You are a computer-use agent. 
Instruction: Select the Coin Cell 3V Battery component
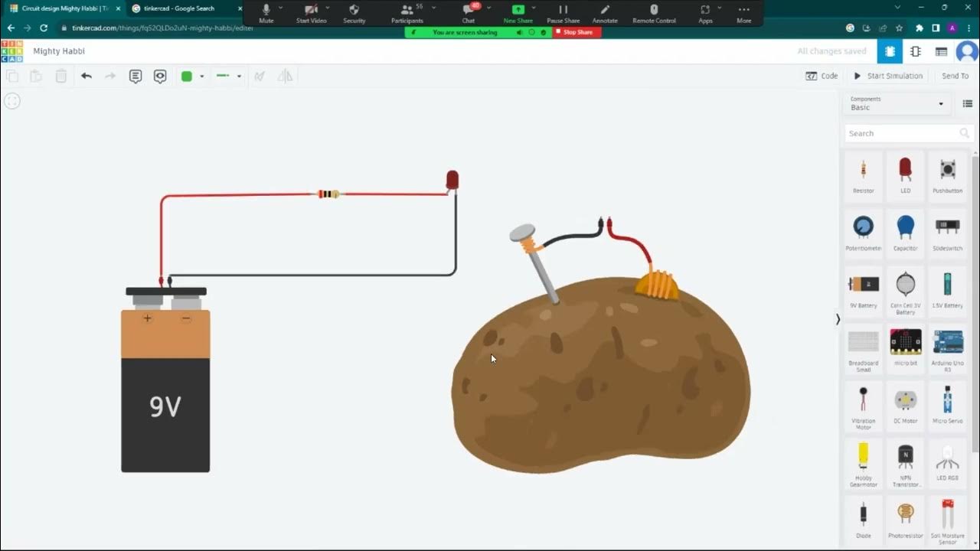pyautogui.click(x=906, y=292)
